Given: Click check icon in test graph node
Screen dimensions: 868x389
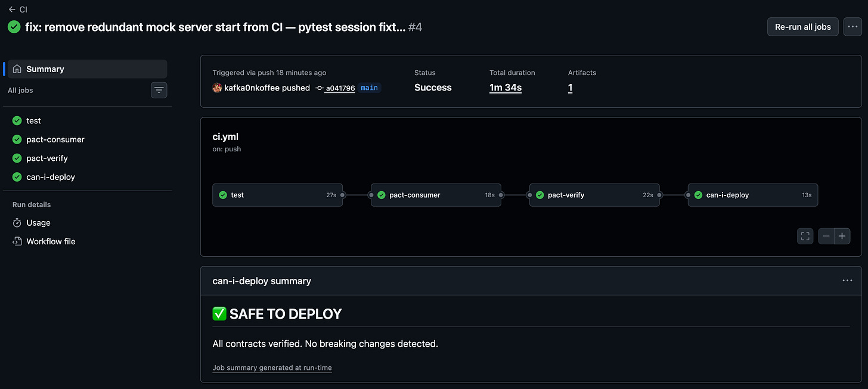Looking at the screenshot, I should pyautogui.click(x=223, y=195).
